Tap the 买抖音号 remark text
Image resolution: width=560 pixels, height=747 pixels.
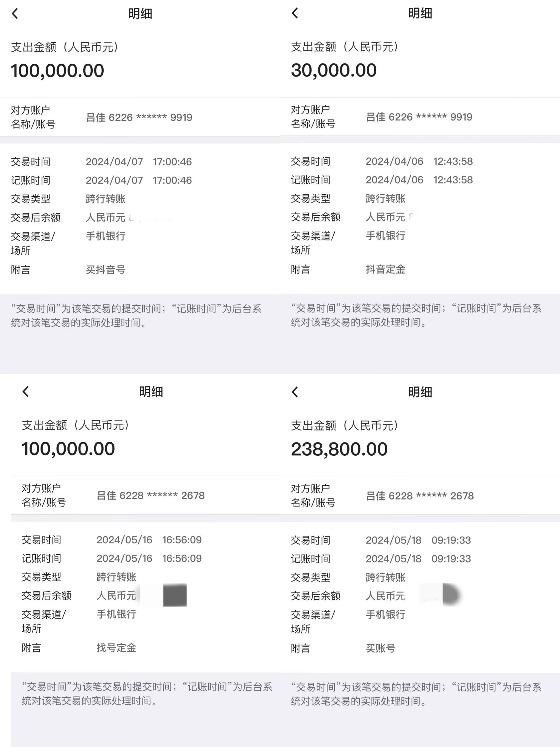pos(106,270)
